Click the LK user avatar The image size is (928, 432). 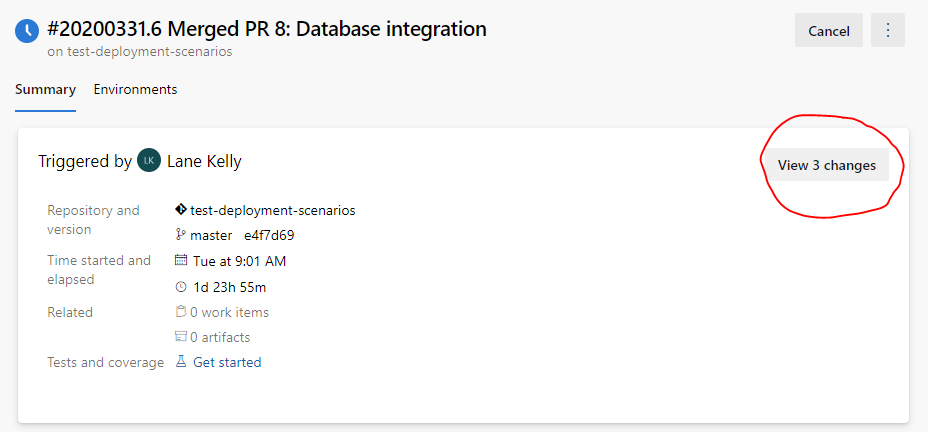(x=149, y=161)
